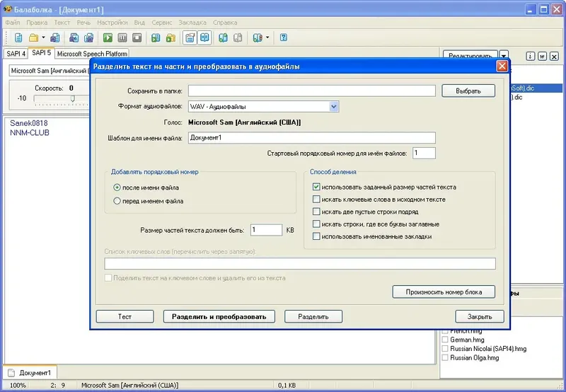566x392 pixels.
Task: Click the Stop speech toolbar icon
Action: (137, 38)
